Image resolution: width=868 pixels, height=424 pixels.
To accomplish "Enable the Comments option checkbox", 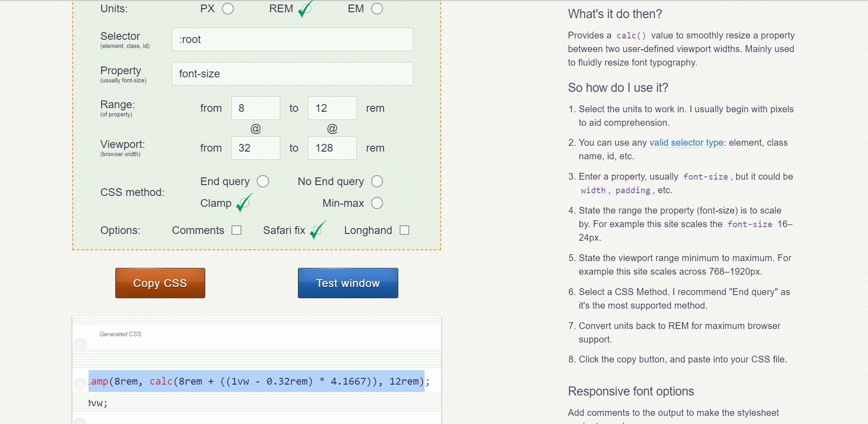I will point(236,230).
